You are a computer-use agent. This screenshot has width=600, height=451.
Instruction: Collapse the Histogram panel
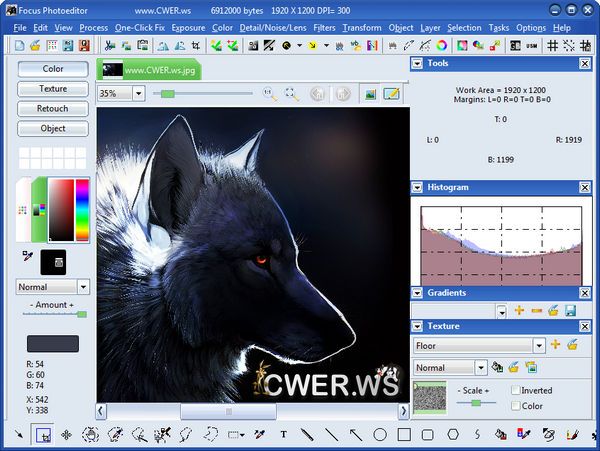[x=418, y=187]
